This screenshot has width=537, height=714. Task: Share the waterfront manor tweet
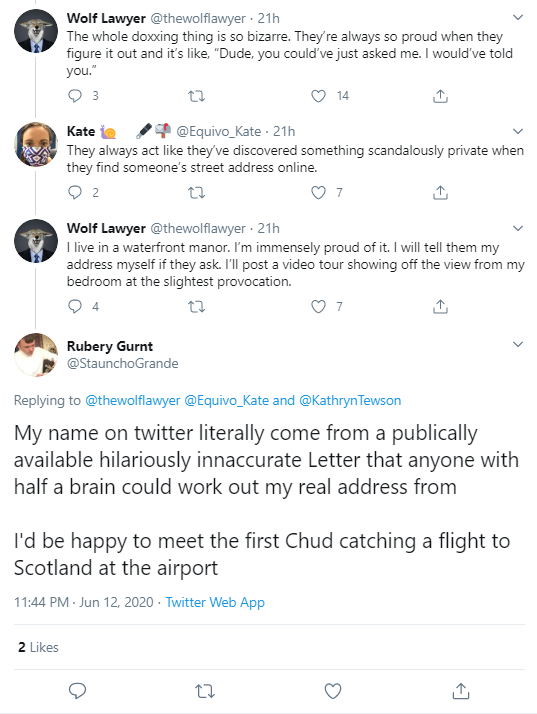[x=440, y=306]
